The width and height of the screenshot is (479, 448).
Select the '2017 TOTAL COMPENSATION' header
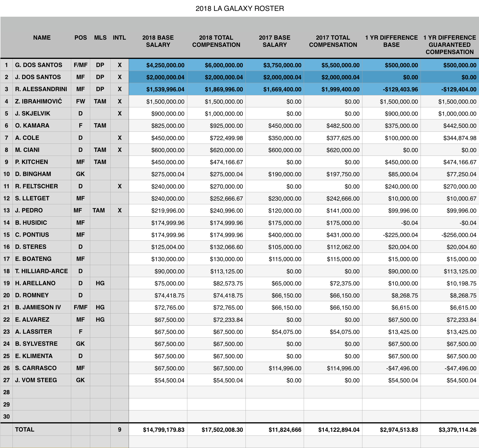[333, 41]
